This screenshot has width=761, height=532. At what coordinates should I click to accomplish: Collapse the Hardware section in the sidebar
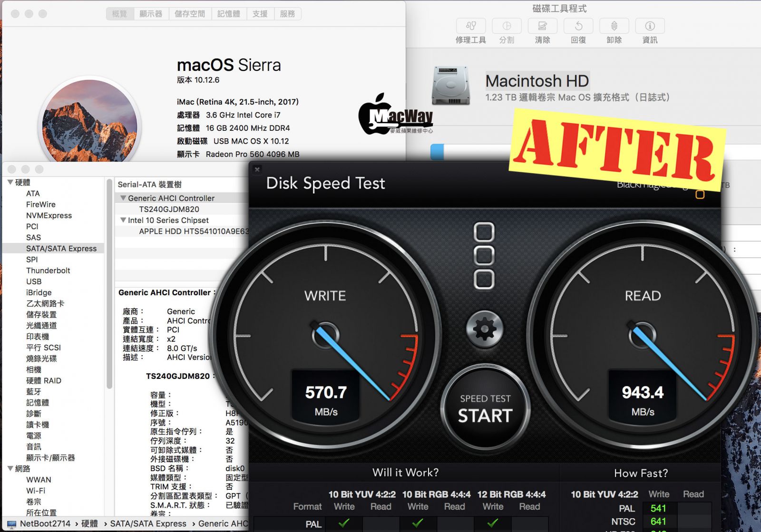click(10, 183)
